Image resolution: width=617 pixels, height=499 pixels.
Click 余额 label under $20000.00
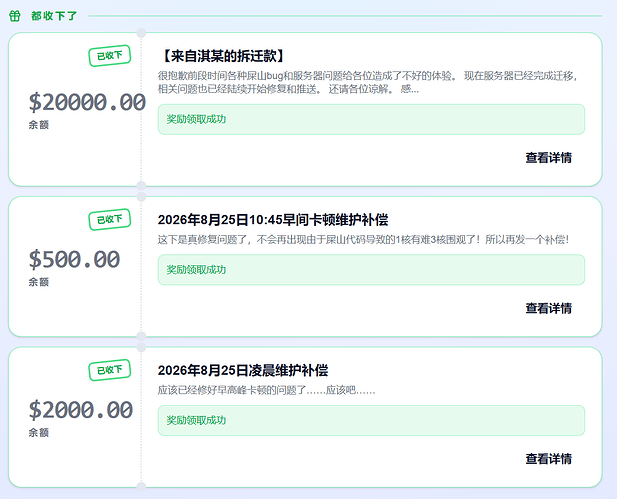click(39, 125)
